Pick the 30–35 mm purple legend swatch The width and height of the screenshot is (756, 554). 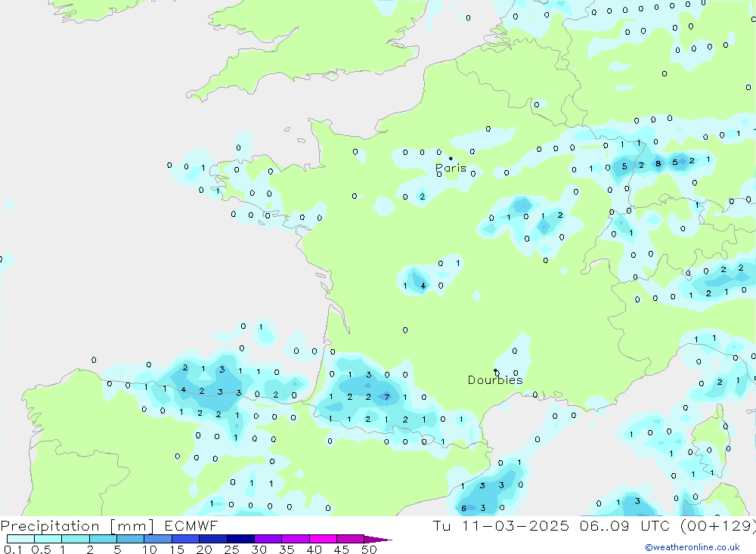pos(268,539)
